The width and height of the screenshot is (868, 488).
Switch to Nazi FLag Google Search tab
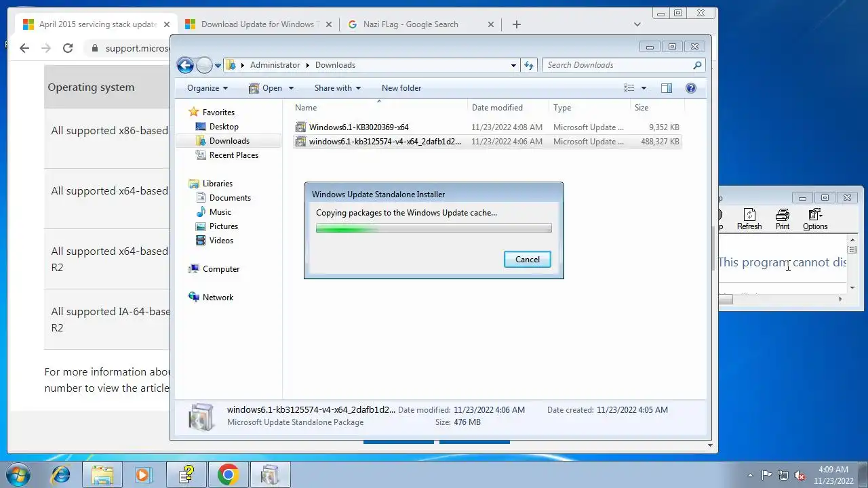point(421,24)
